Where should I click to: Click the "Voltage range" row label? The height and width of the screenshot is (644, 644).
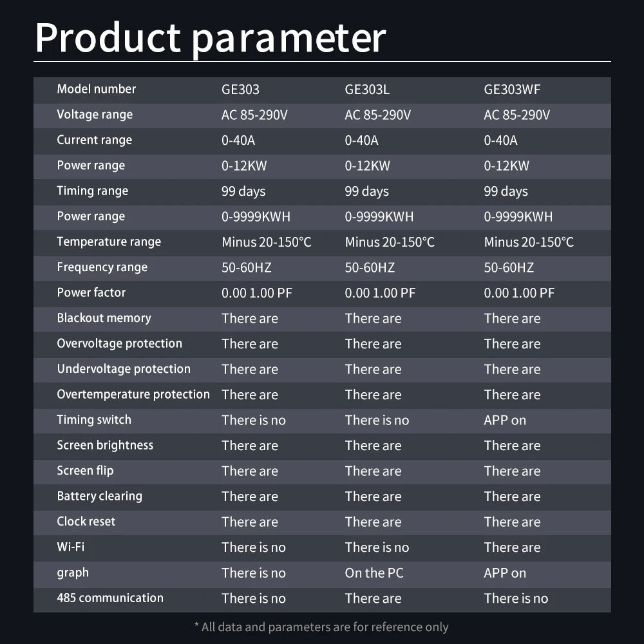95,115
